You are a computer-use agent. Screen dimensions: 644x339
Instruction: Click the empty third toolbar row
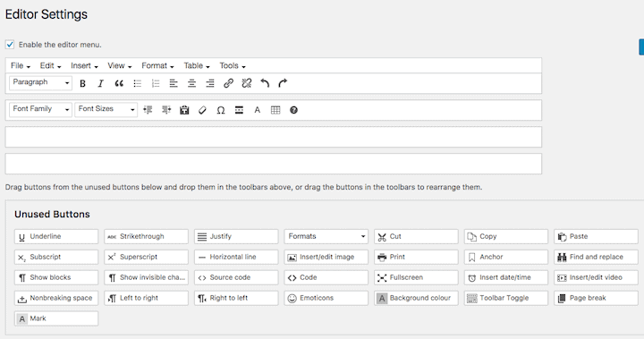(274, 137)
